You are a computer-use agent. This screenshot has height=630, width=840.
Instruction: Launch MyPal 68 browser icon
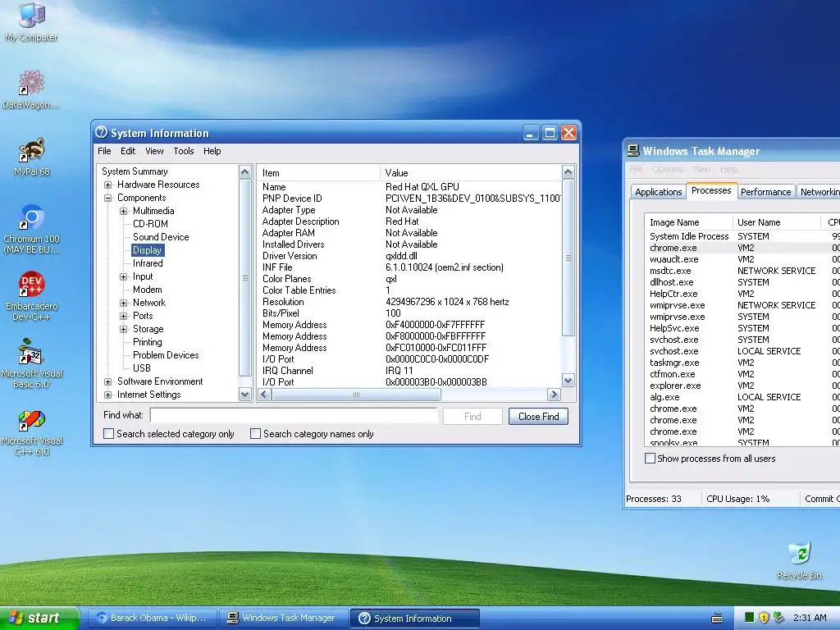(x=32, y=157)
